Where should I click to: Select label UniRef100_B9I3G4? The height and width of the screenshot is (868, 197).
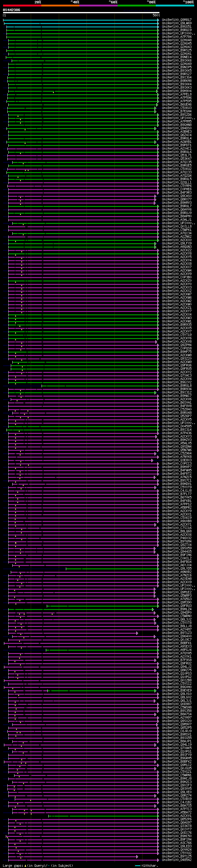[176, 78]
